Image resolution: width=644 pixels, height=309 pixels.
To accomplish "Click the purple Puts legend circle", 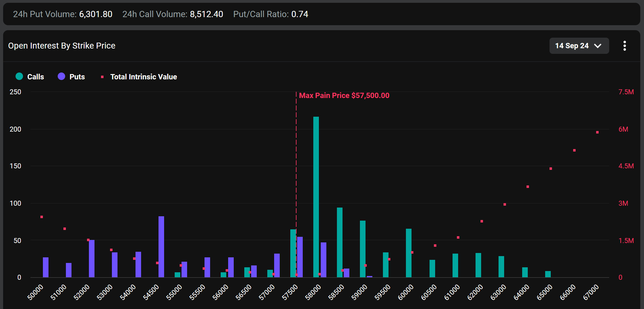I will click(x=62, y=76).
